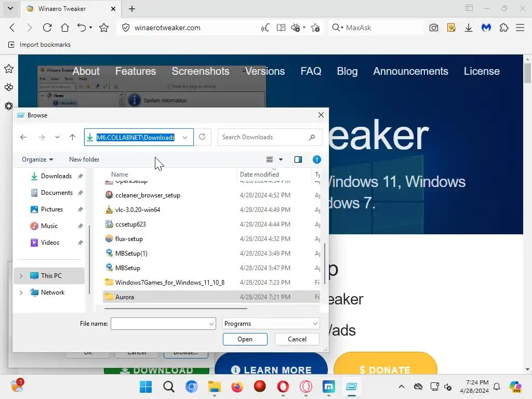Screen dimensions: 532x399
Task: Go back in the Browse dialog
Action: coord(23,137)
